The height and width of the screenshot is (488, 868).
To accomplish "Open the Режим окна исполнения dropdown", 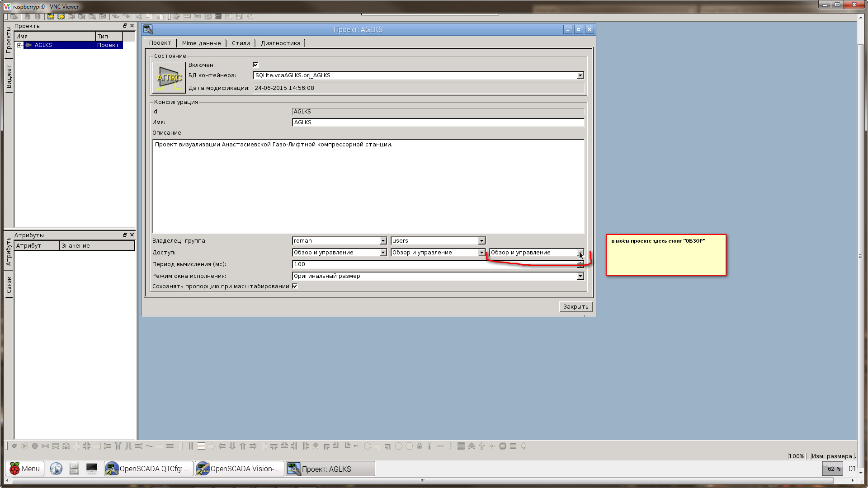I will click(x=580, y=276).
